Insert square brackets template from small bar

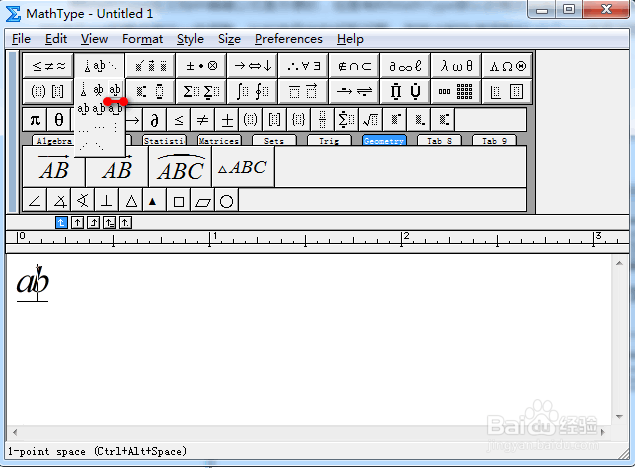click(x=274, y=120)
